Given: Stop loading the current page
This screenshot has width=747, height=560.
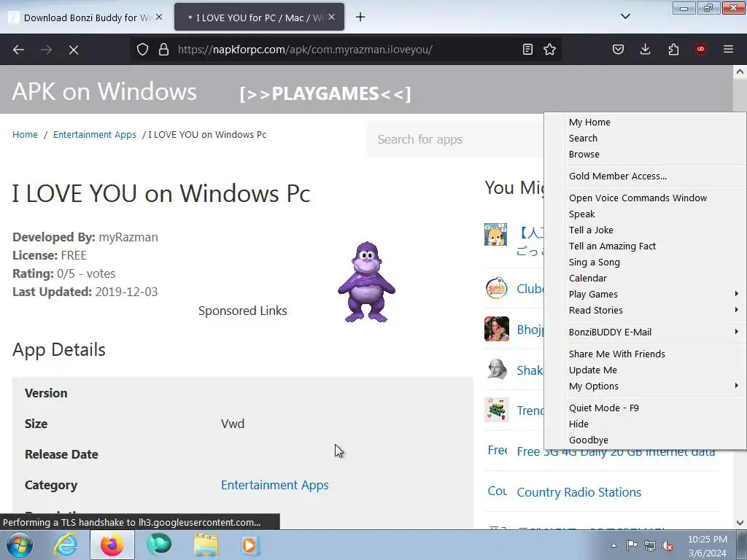Looking at the screenshot, I should pos(74,50).
